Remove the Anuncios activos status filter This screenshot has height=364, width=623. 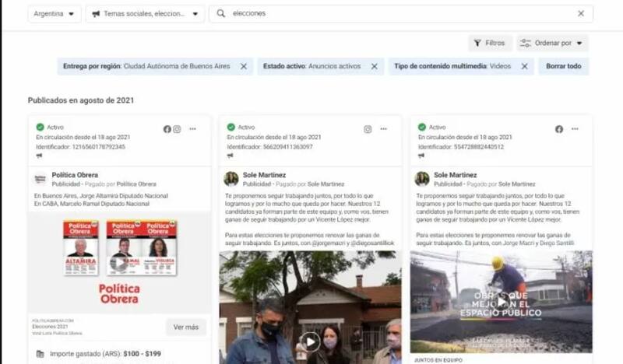point(374,66)
